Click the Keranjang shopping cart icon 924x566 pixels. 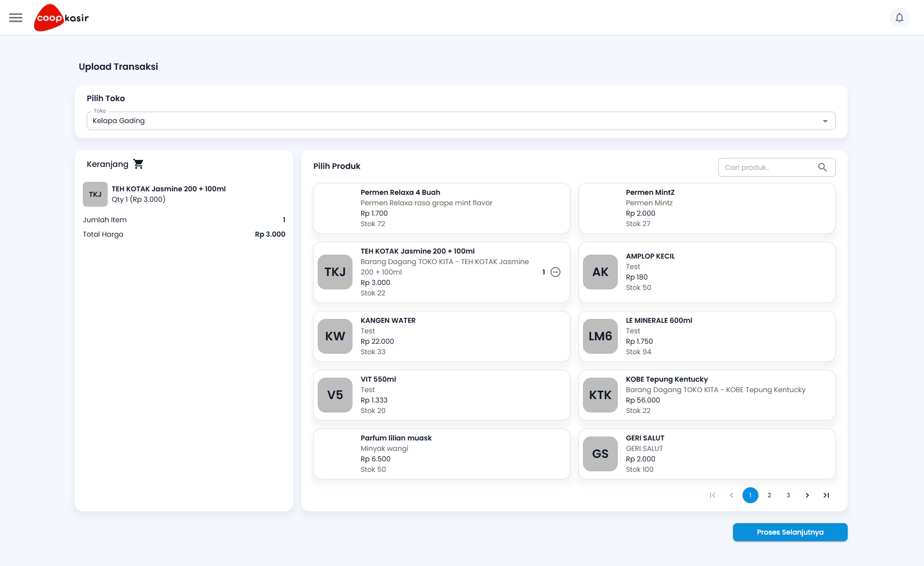tap(138, 163)
